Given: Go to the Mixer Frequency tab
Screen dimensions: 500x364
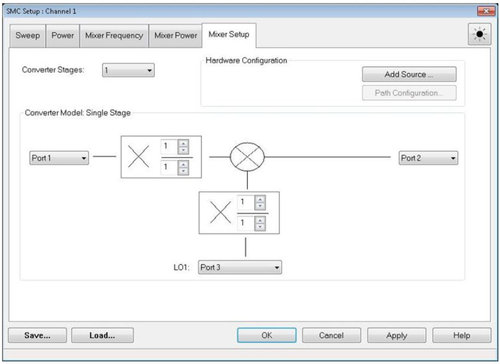Looking at the screenshot, I should 114,35.
